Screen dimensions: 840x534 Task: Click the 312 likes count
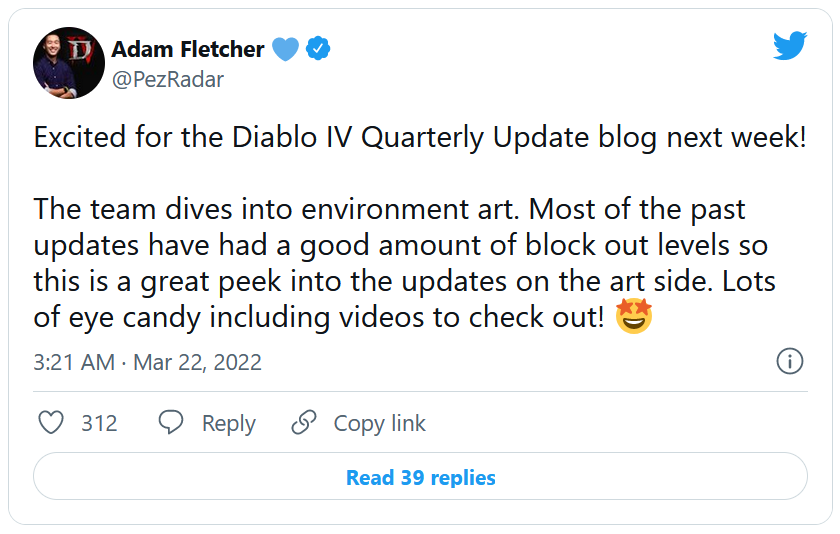(x=99, y=424)
